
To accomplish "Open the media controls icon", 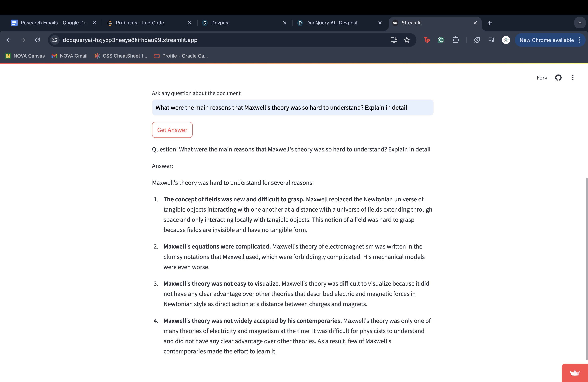I will point(491,40).
